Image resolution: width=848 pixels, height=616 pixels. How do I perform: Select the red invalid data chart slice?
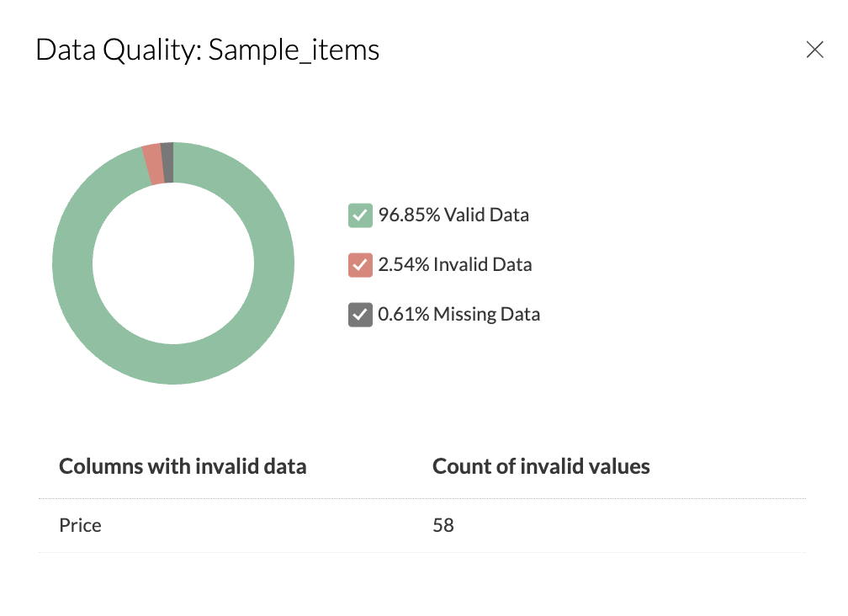153,165
